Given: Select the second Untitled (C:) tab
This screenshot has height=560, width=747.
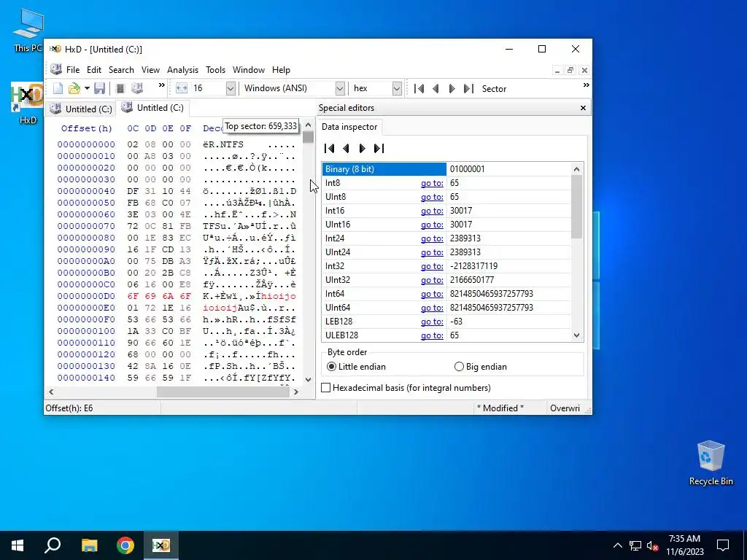Looking at the screenshot, I should pyautogui.click(x=152, y=108).
